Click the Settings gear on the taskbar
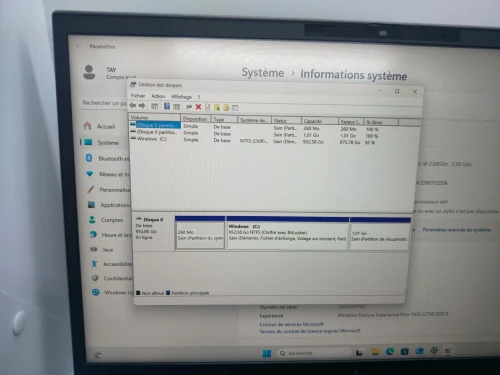The height and width of the screenshot is (375, 500). pyautogui.click(x=434, y=350)
